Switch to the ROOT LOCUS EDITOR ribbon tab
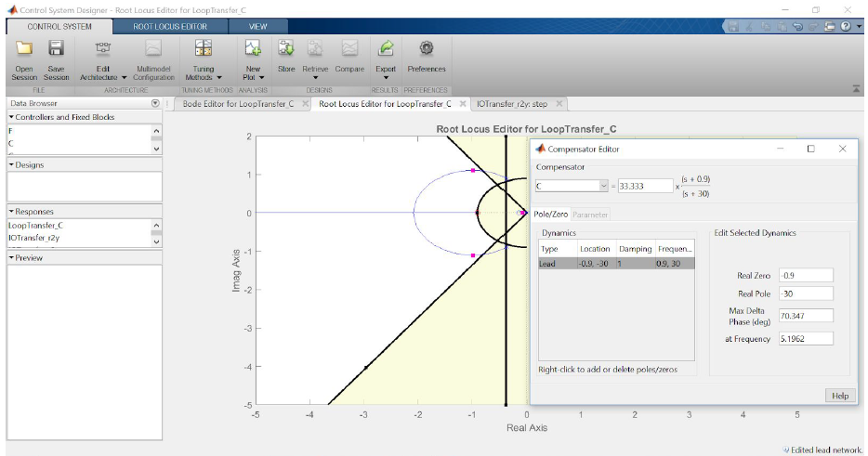868x456 pixels. coord(169,27)
